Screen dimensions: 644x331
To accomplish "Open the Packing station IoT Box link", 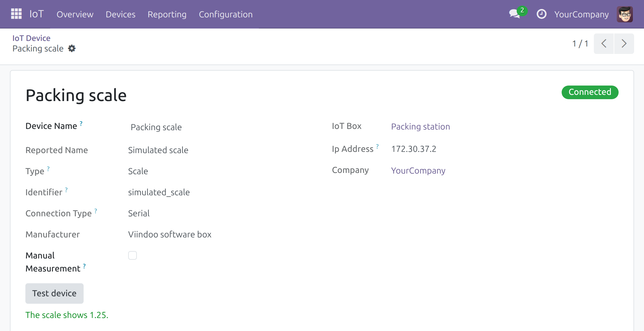I will click(420, 126).
